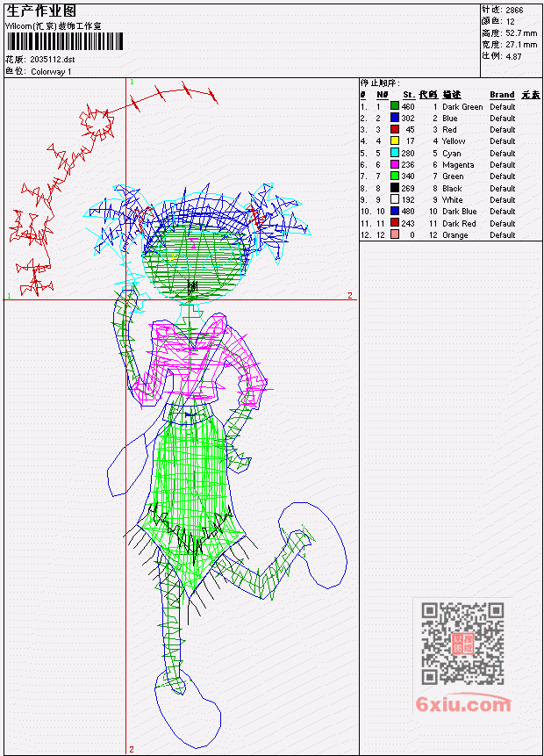The width and height of the screenshot is (544, 756).
Task: Select the width value '27.1 mm'
Action: [x=521, y=45]
